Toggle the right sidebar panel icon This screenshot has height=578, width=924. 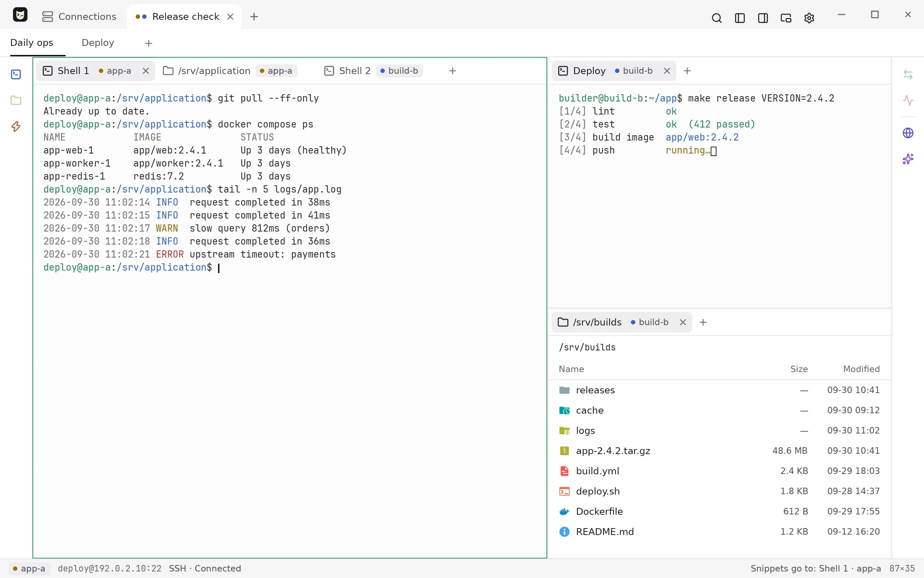click(763, 18)
